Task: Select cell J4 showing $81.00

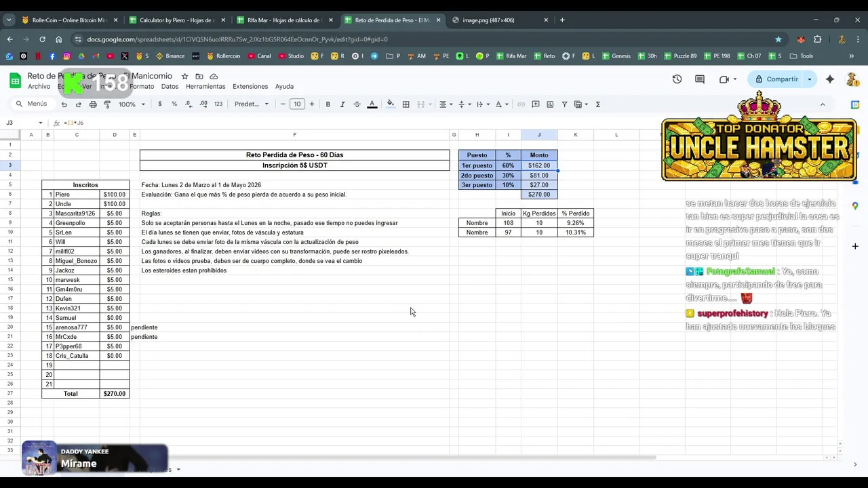Action: click(539, 176)
